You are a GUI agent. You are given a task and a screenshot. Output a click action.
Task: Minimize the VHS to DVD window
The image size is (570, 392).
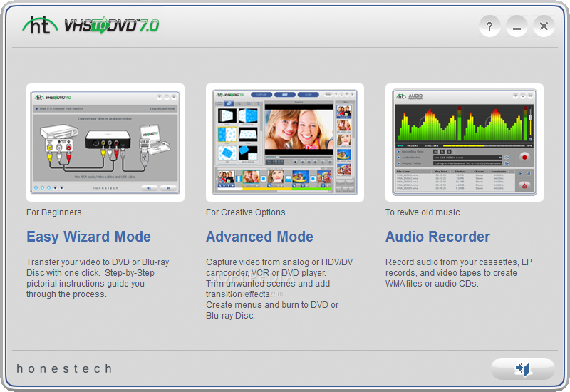(x=517, y=26)
